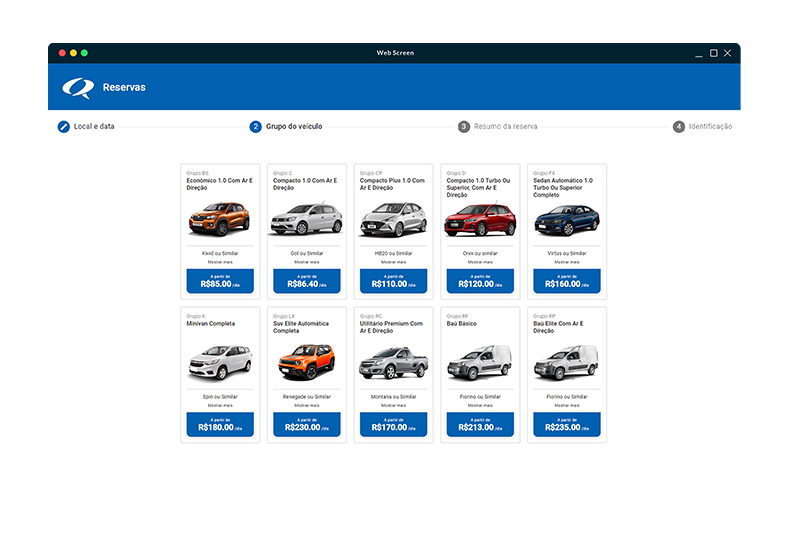
Task: Choose the R$160.00 Virtus price button
Action: point(567,281)
